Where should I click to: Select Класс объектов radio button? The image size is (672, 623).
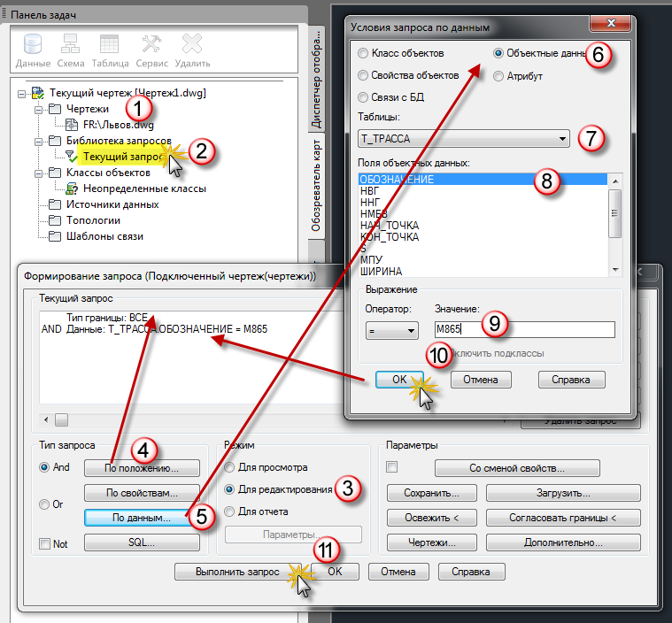pos(363,53)
